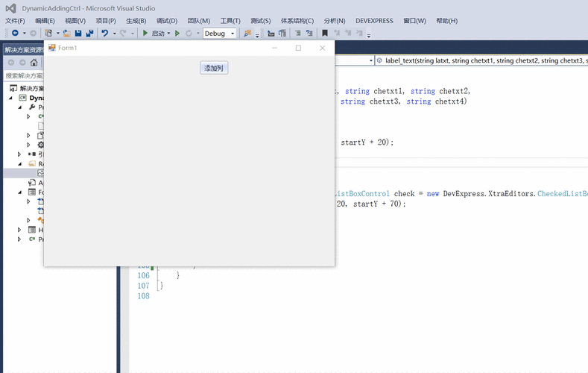Open the 视图(V) menu

click(x=75, y=21)
